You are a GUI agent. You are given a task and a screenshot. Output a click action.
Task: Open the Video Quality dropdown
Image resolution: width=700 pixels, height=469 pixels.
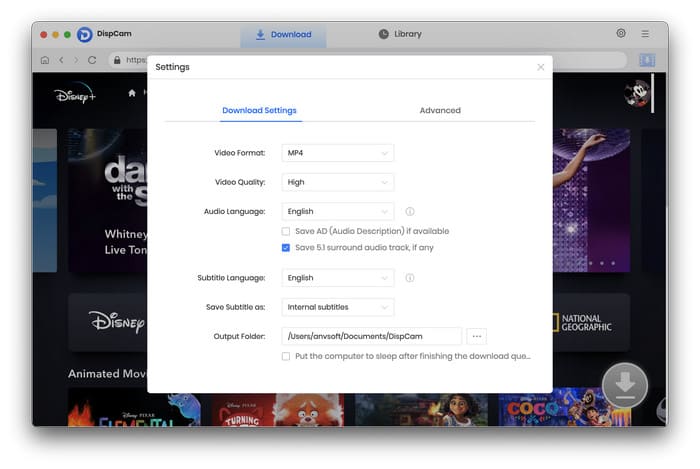click(x=338, y=182)
